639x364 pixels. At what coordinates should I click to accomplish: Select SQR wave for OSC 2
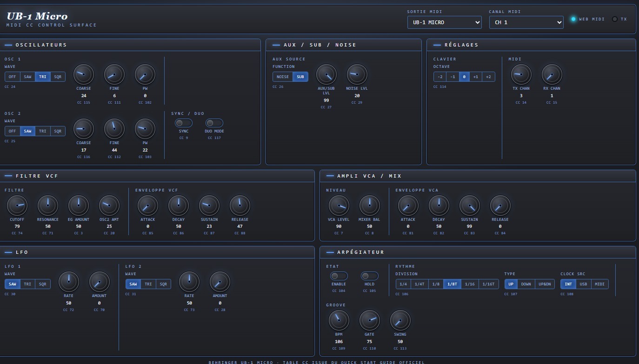[x=58, y=131]
